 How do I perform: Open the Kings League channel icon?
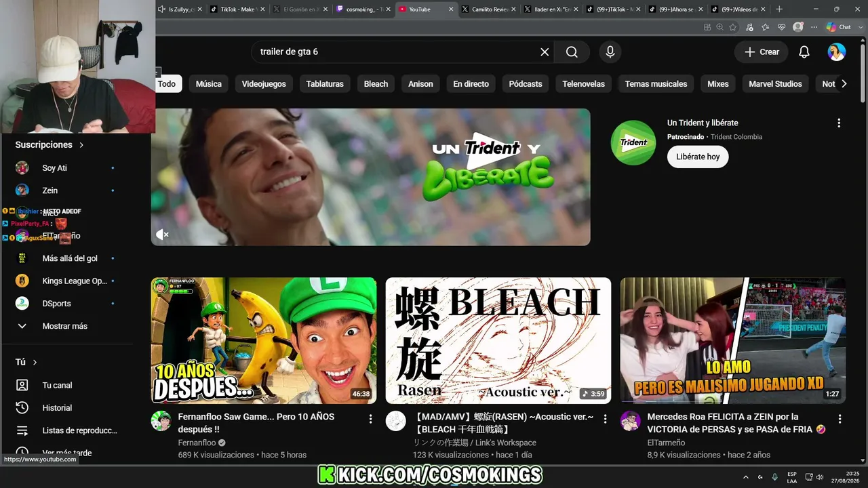(x=22, y=281)
